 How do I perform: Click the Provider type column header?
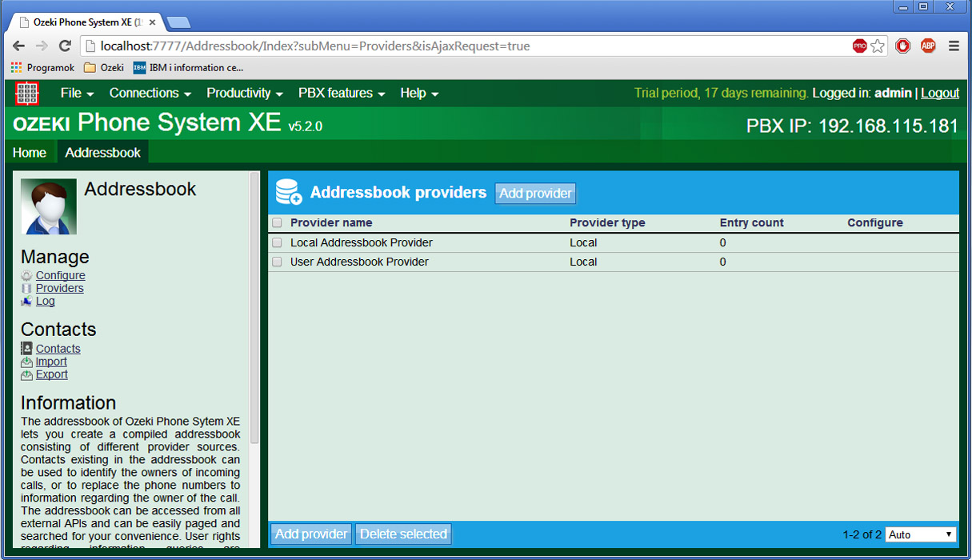(607, 223)
